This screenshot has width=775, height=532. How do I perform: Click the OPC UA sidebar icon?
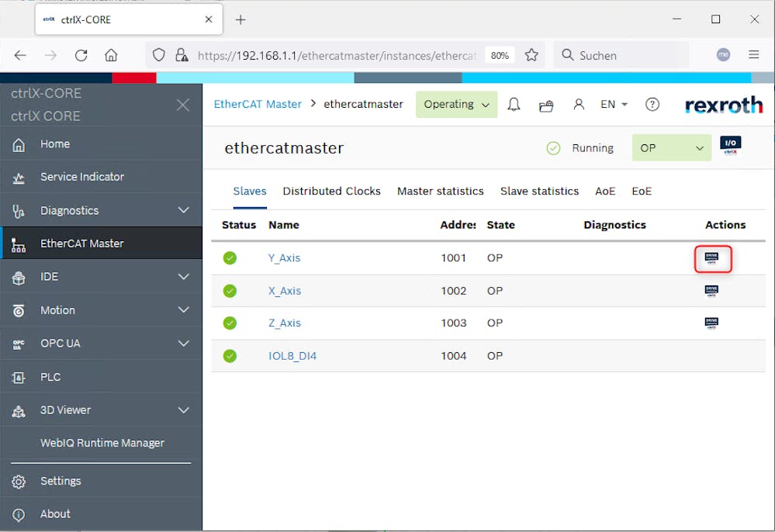19,344
